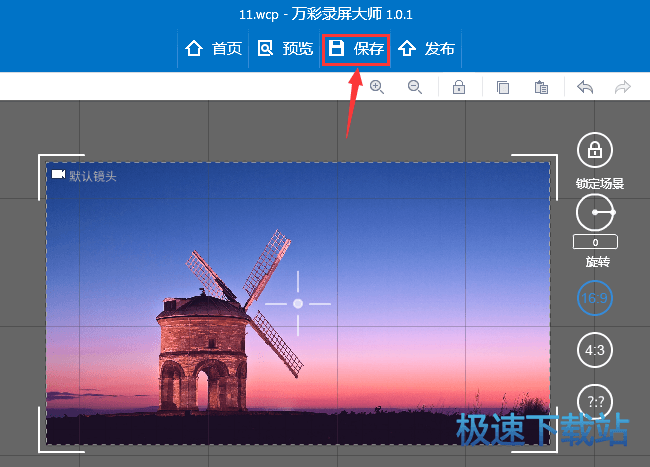Click the rotation angle value field
The image size is (650, 467).
[x=595, y=242]
